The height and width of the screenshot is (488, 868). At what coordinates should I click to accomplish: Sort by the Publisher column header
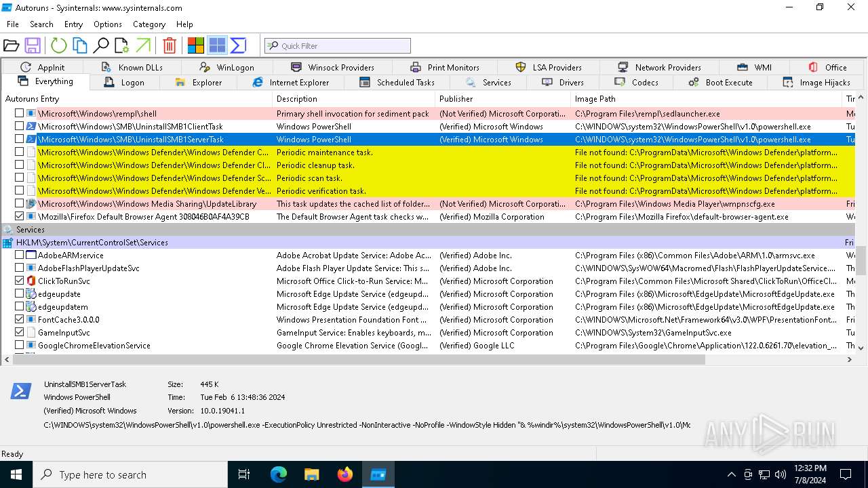[502, 99]
